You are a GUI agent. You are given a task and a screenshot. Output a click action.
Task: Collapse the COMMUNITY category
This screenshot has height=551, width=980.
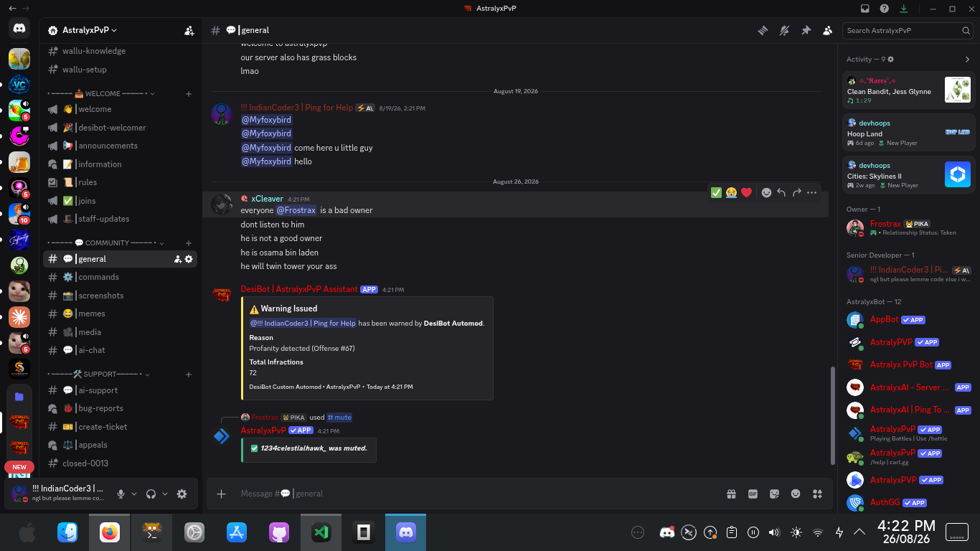[x=106, y=243]
